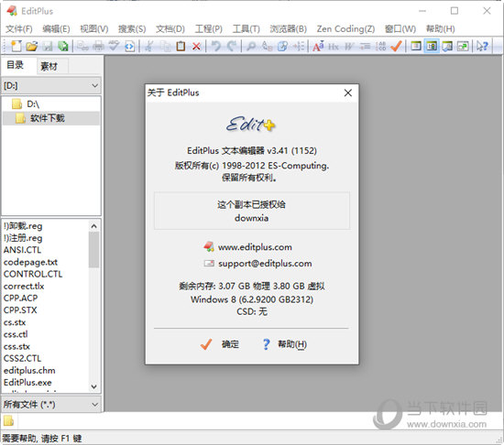504x445 pixels.
Task: Click the View in Browser icon
Action: [x=129, y=46]
